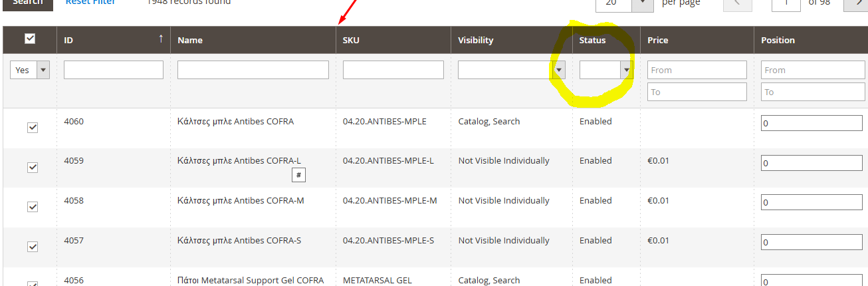The height and width of the screenshot is (286, 868).
Task: Toggle checkbox for product ID 4057
Action: tap(33, 247)
